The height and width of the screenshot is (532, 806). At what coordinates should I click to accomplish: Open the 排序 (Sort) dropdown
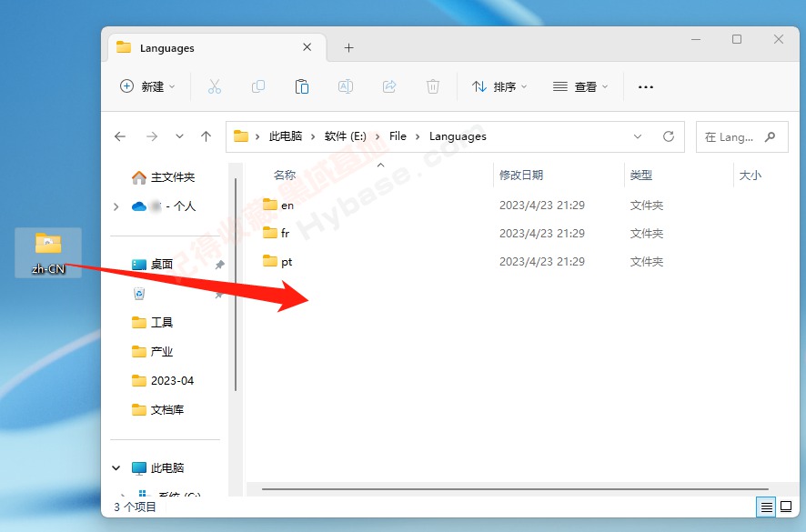499,87
